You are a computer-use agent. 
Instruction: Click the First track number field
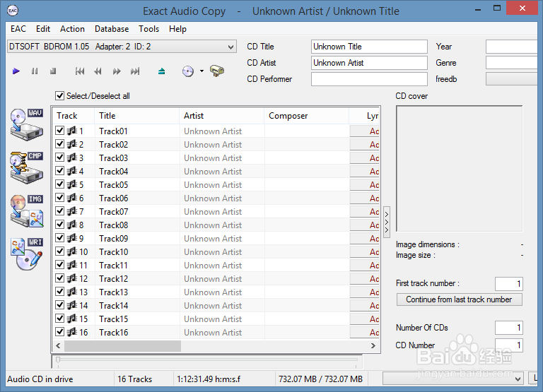coord(509,284)
